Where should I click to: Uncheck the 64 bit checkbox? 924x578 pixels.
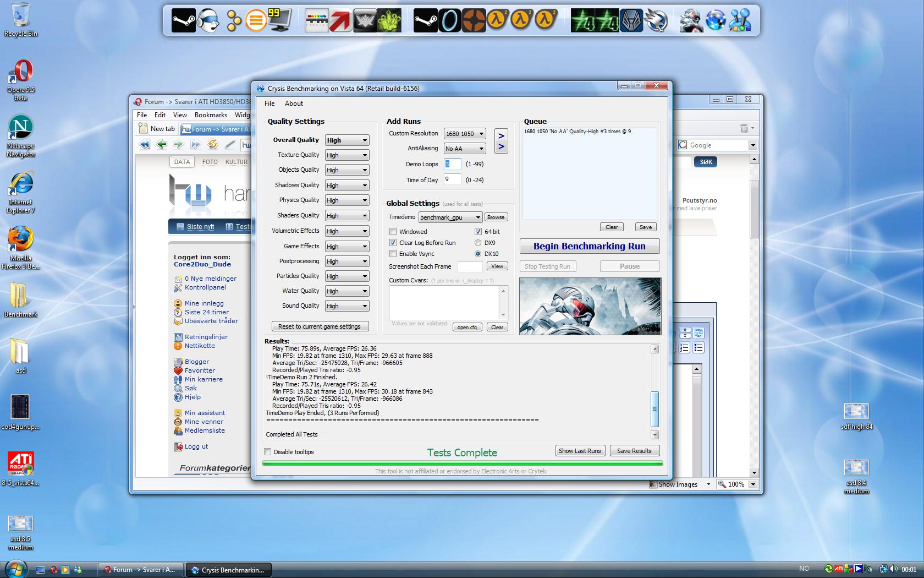click(478, 232)
